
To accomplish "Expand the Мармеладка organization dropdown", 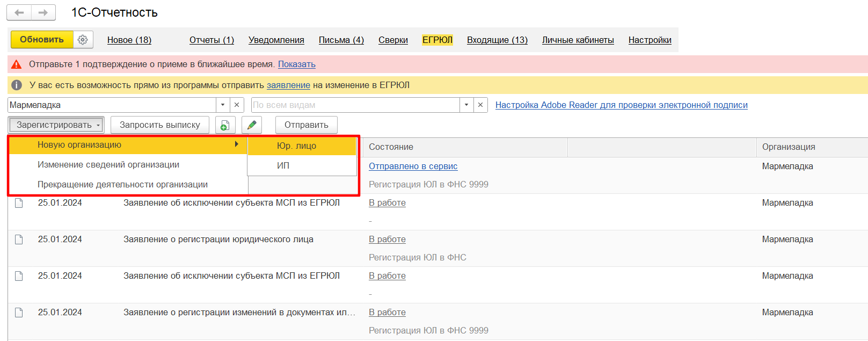I will pos(223,105).
